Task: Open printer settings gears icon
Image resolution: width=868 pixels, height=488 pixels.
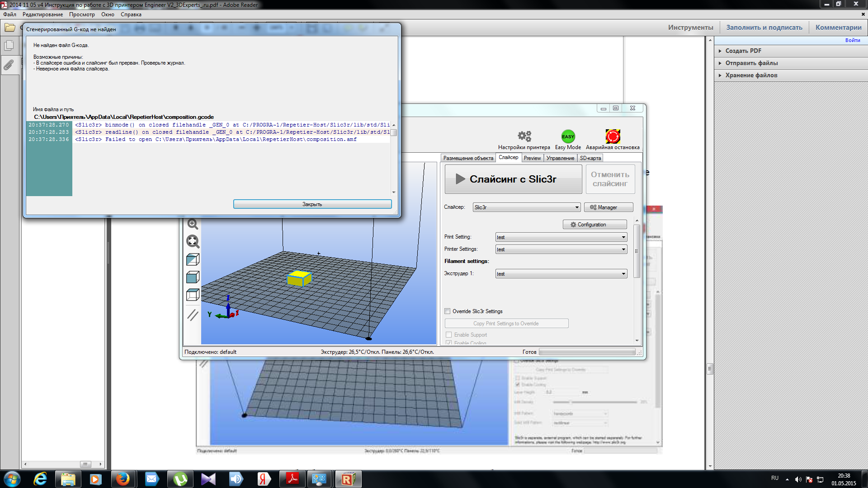Action: tap(524, 136)
